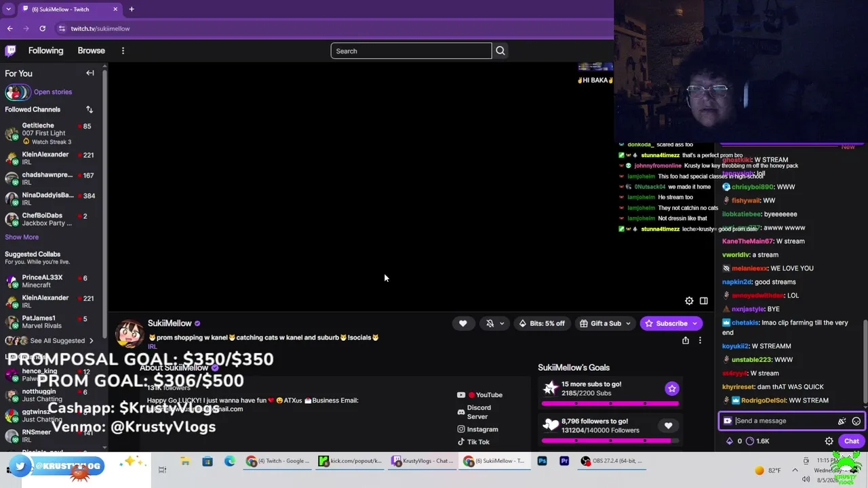Click the SukiiMellow channel name

coord(170,323)
